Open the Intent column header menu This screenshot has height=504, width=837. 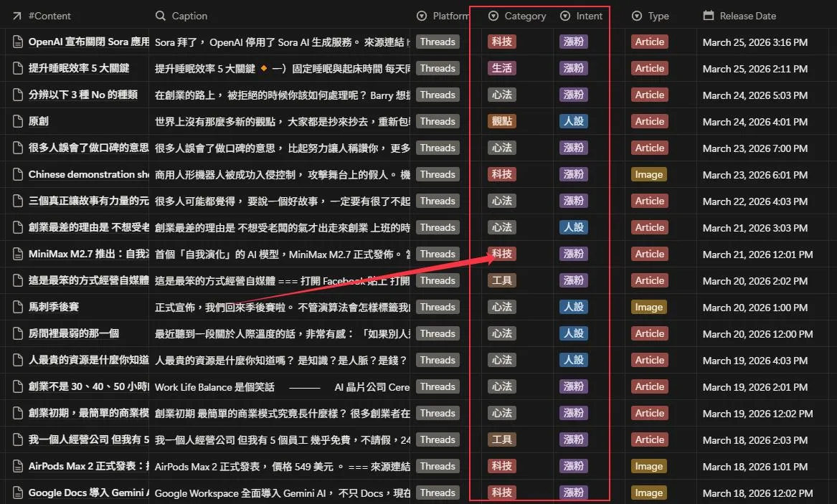589,16
